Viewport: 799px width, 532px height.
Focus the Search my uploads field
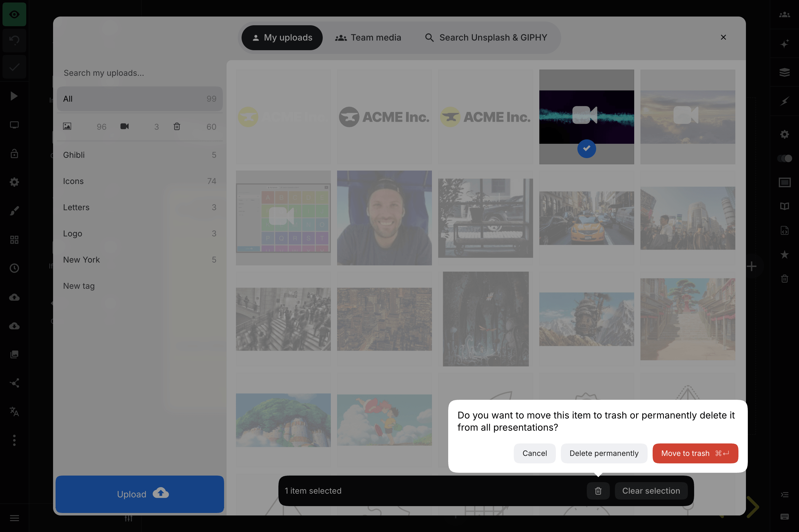coord(139,73)
